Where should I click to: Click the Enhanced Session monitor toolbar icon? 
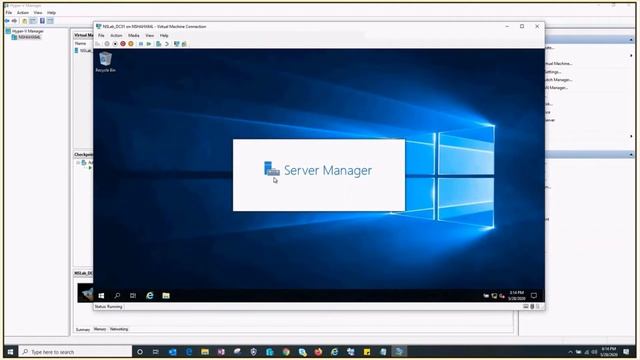[x=177, y=44]
